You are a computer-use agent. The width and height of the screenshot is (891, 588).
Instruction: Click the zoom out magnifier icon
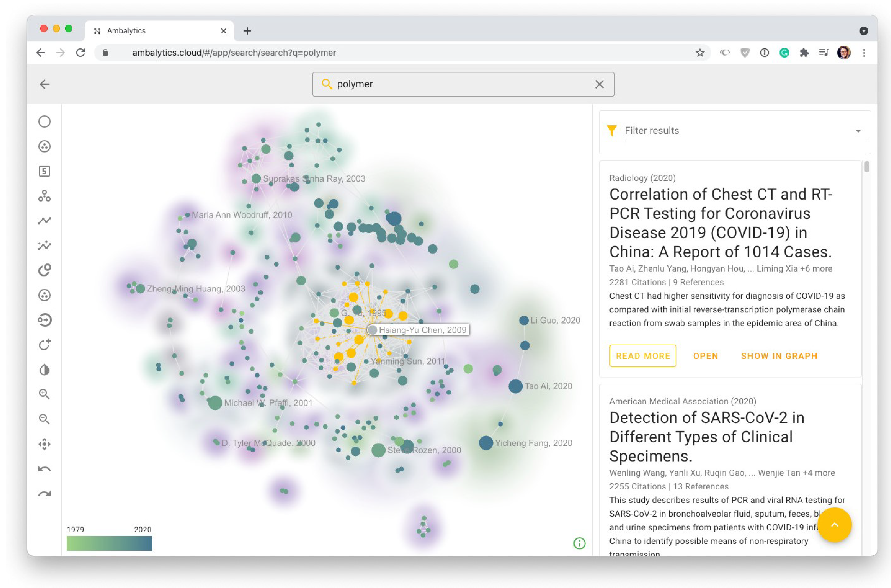[44, 419]
